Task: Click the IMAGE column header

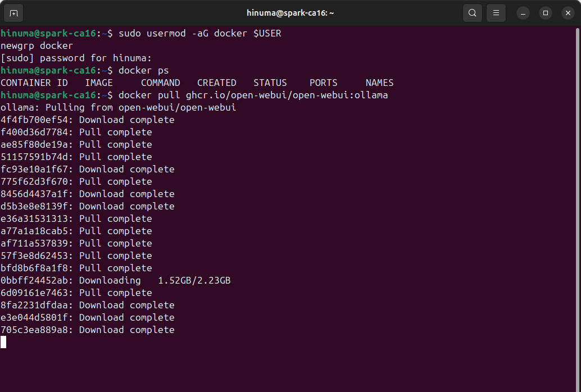Action: 99,83
